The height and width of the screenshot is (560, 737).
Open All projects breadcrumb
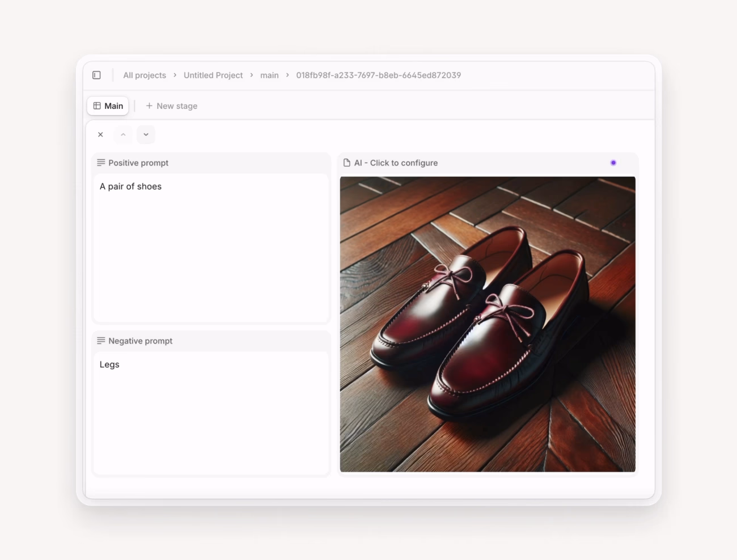pos(145,75)
